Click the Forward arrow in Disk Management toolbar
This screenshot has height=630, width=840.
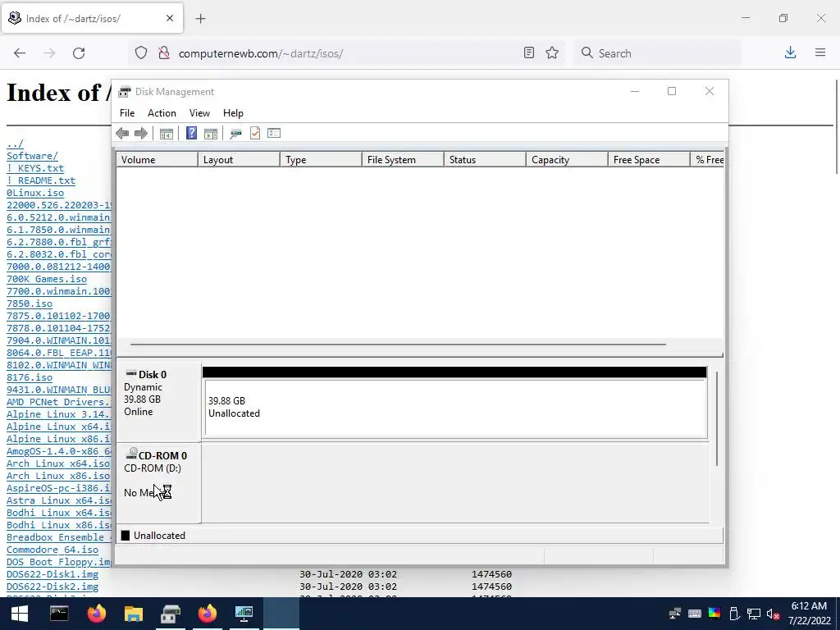pos(141,134)
